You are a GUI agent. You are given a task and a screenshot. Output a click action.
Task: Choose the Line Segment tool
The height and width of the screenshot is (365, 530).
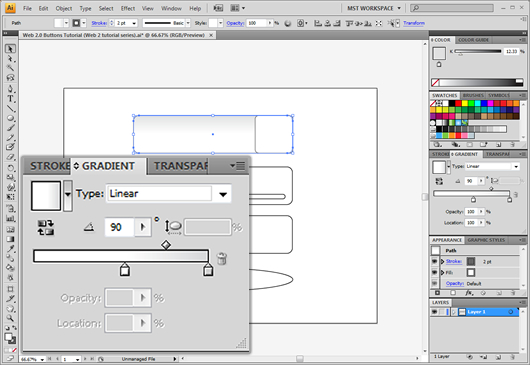[x=10, y=108]
